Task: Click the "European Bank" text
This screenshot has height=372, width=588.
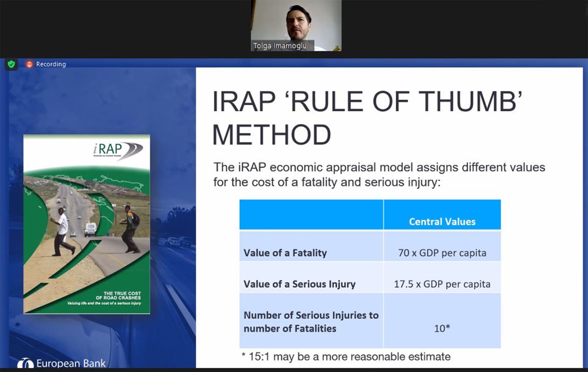Action: tap(71, 364)
